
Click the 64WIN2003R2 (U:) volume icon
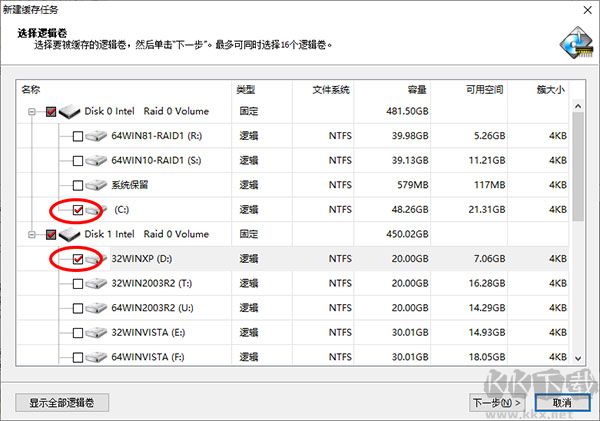[x=96, y=308]
